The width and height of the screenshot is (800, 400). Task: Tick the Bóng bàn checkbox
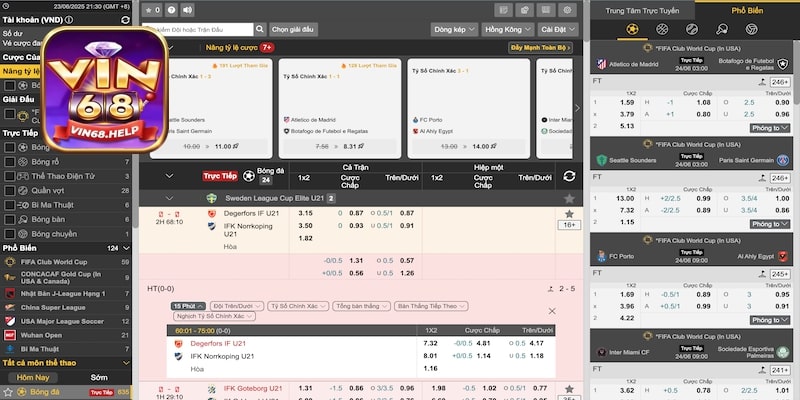(9, 219)
